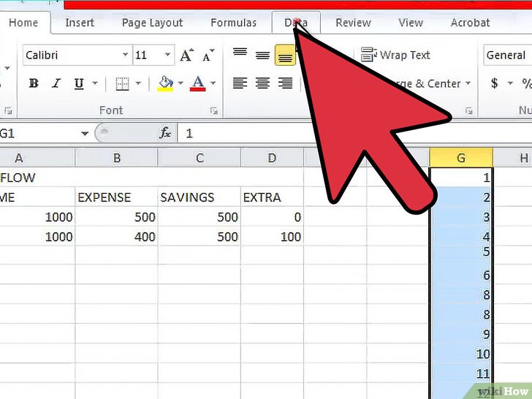Toggle Wrap Text
This screenshot has height=399, width=532.
click(x=395, y=55)
